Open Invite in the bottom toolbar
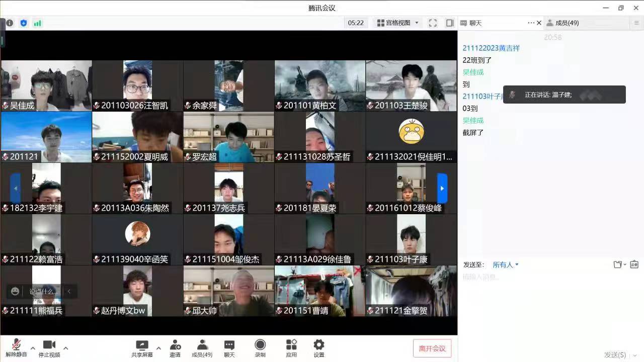The image size is (644, 362). point(175,348)
